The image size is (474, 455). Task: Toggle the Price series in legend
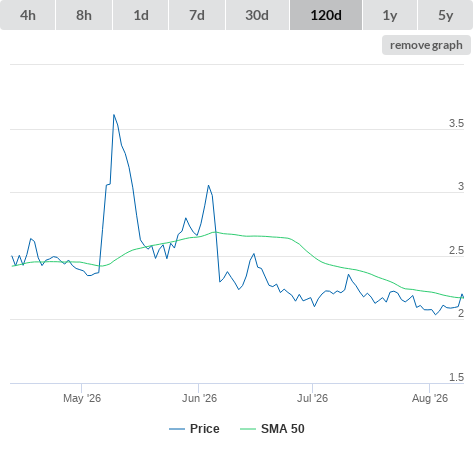(204, 429)
